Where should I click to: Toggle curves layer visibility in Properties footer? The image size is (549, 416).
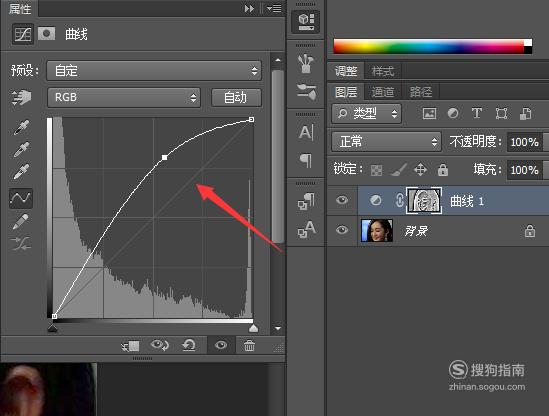click(x=221, y=345)
